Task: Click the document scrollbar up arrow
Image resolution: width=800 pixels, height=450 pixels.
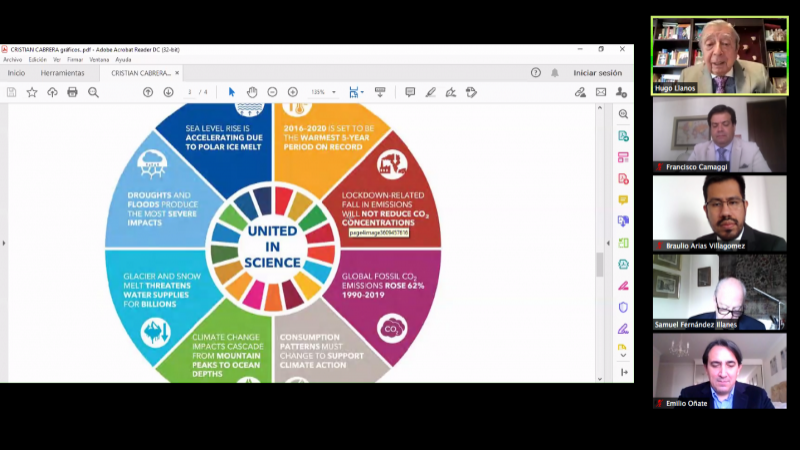Action: click(600, 108)
